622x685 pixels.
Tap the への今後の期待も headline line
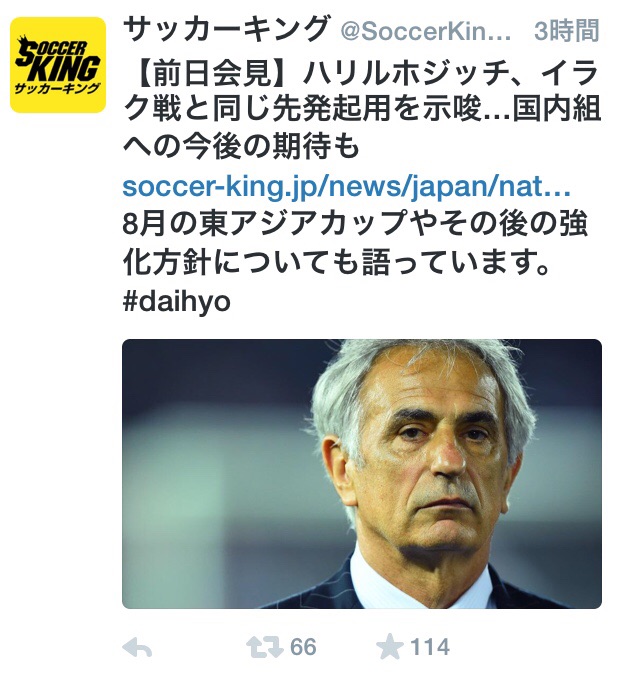(x=241, y=147)
